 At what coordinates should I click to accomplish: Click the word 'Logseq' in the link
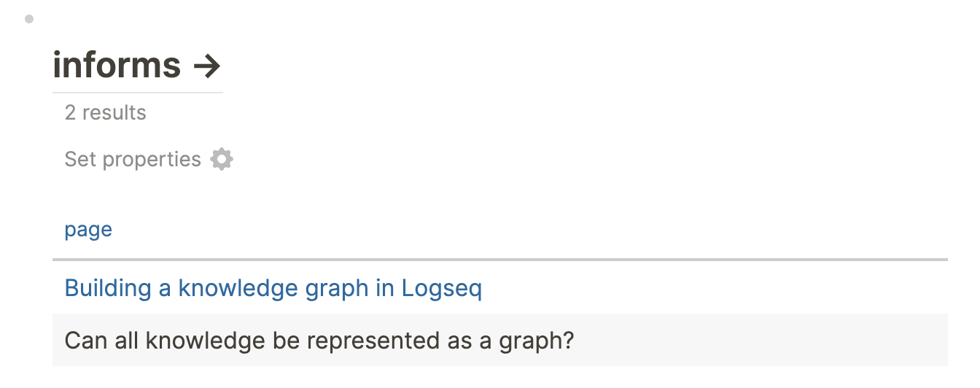click(x=442, y=289)
